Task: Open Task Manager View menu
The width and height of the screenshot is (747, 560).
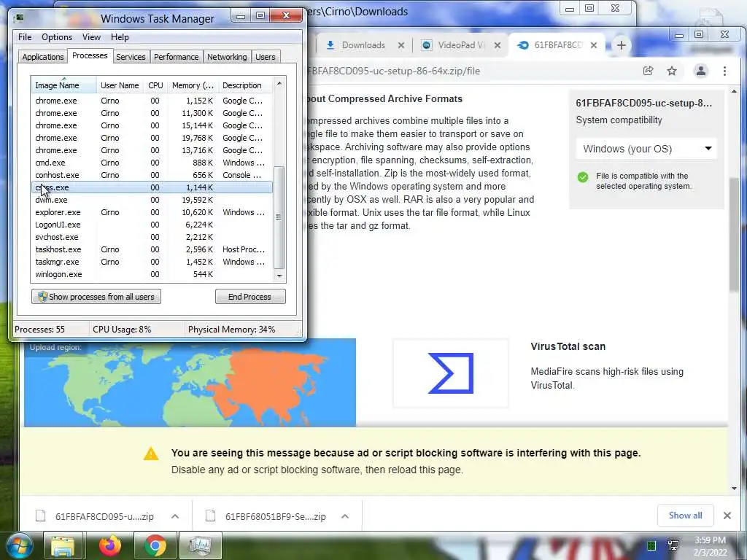Action: pos(91,37)
